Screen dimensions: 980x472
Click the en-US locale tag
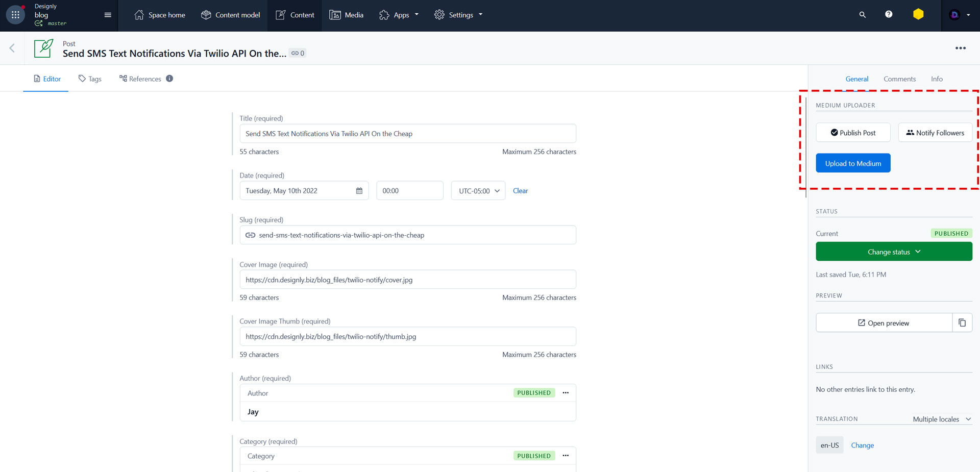(x=829, y=445)
